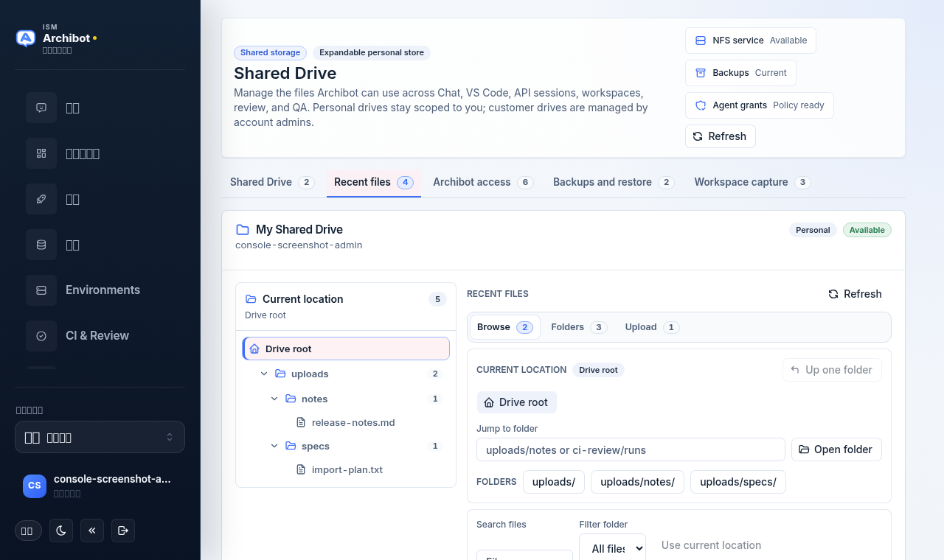The height and width of the screenshot is (560, 944).
Task: Open the CI & Review check-circle icon
Action: [x=41, y=336]
